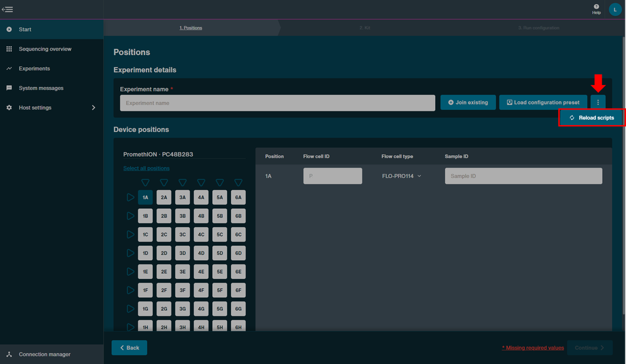Click the Flow cell ID field for 1A

pos(332,176)
